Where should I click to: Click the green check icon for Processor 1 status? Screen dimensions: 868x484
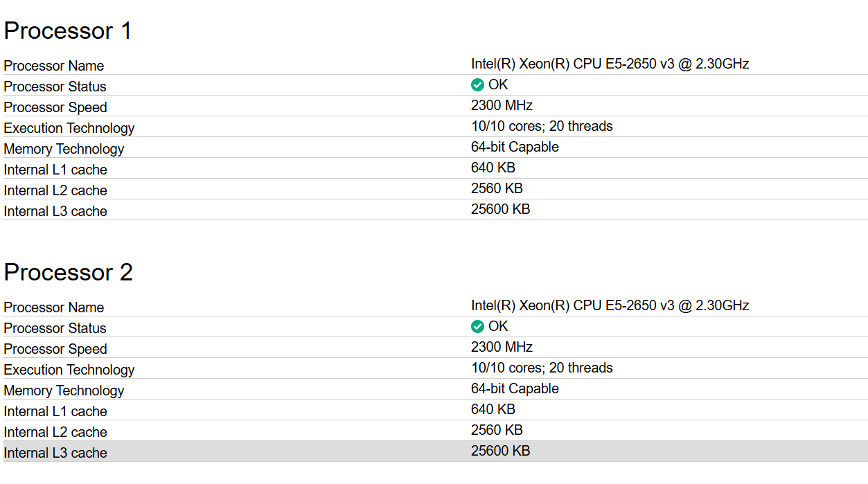[477, 85]
